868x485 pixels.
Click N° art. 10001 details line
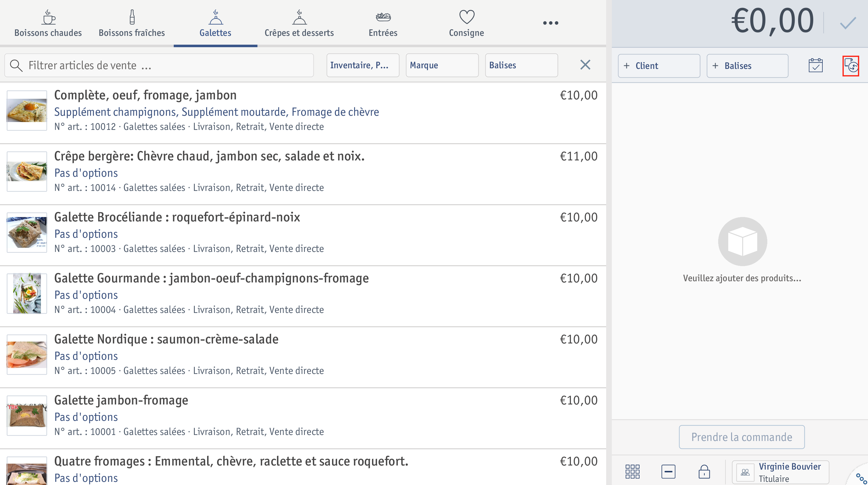189,432
